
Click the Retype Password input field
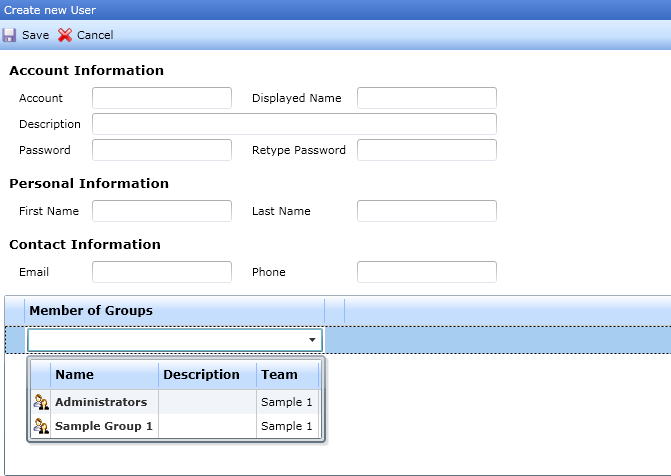(x=427, y=150)
